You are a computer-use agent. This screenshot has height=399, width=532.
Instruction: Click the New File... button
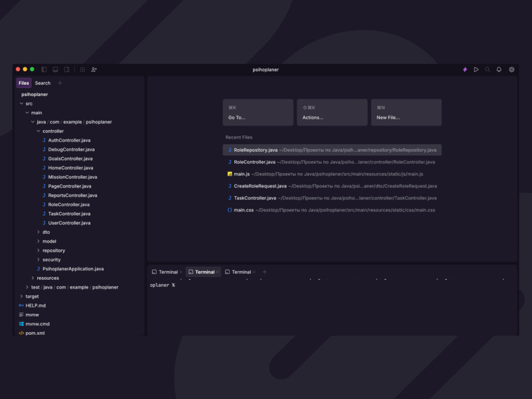point(406,112)
